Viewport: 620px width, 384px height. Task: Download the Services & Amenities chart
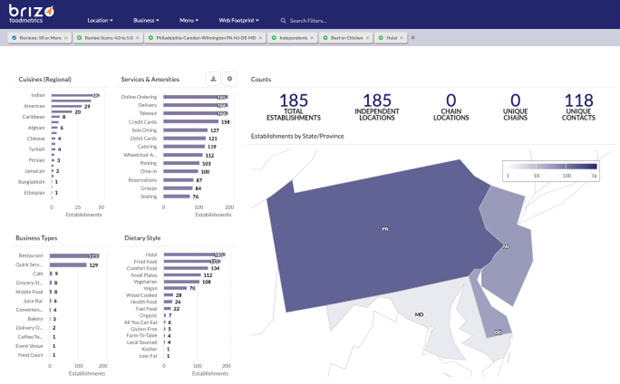[214, 79]
